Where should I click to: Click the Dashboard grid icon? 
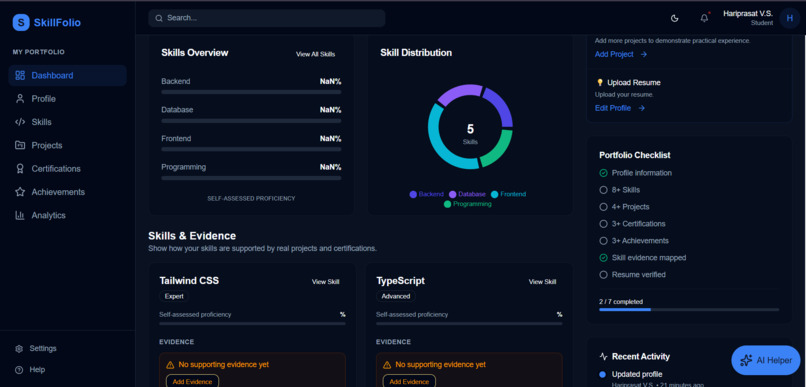pyautogui.click(x=20, y=76)
